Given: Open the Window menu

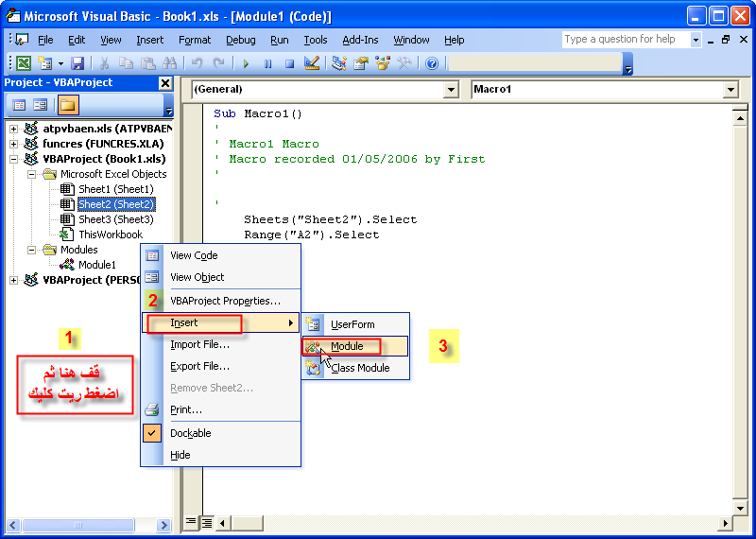Looking at the screenshot, I should click(x=411, y=40).
